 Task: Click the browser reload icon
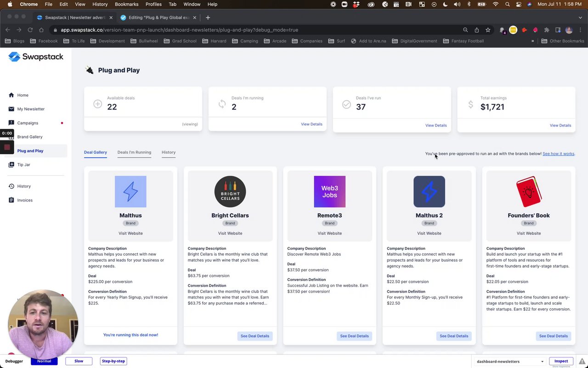30,30
